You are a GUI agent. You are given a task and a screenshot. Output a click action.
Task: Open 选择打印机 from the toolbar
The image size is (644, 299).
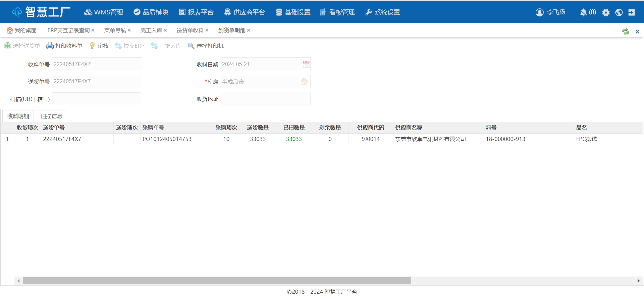pos(206,46)
